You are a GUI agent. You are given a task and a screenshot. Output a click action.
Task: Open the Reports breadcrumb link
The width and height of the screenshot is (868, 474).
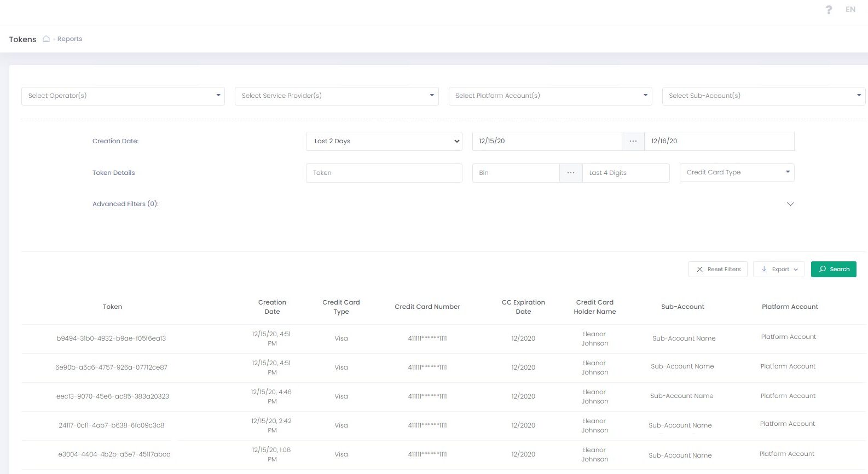70,39
